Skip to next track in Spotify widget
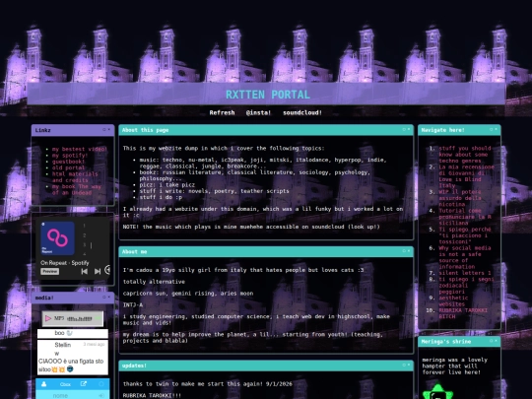This screenshot has width=532, height=399. pos(98,271)
